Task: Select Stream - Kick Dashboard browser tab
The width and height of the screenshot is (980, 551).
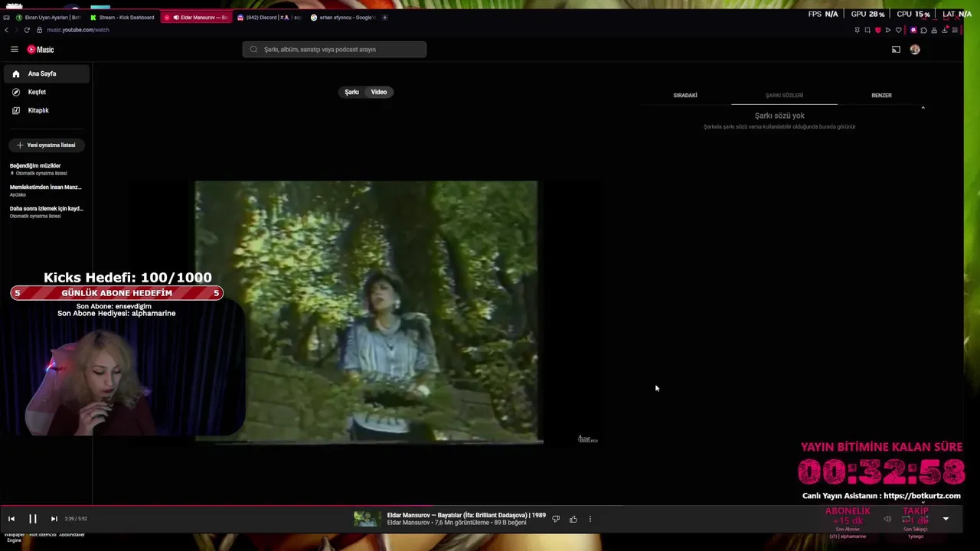Action: coord(122,18)
